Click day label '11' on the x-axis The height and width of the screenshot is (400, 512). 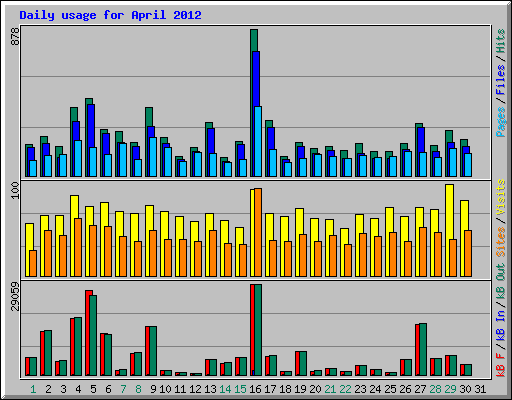point(180,389)
